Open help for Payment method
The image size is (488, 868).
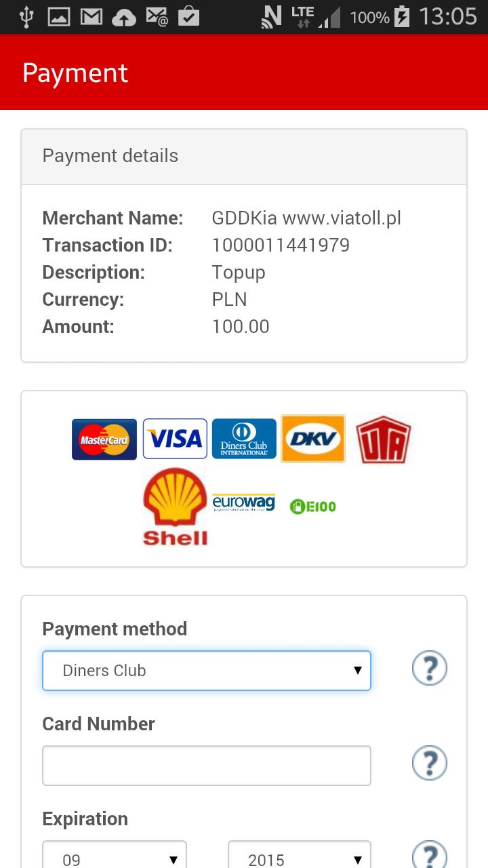coord(430,669)
